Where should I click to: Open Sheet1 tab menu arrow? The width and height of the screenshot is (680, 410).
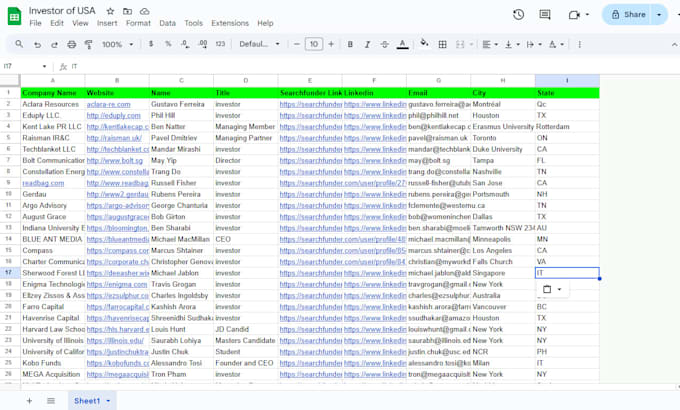(108, 401)
